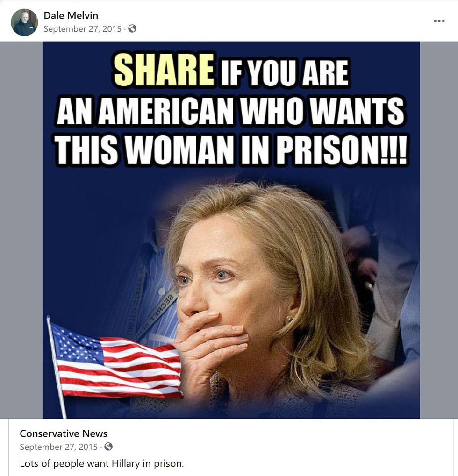The width and height of the screenshot is (458, 476).
Task: Select the caption 'Lots of people want Hillary in prison.'
Action: pos(102,463)
